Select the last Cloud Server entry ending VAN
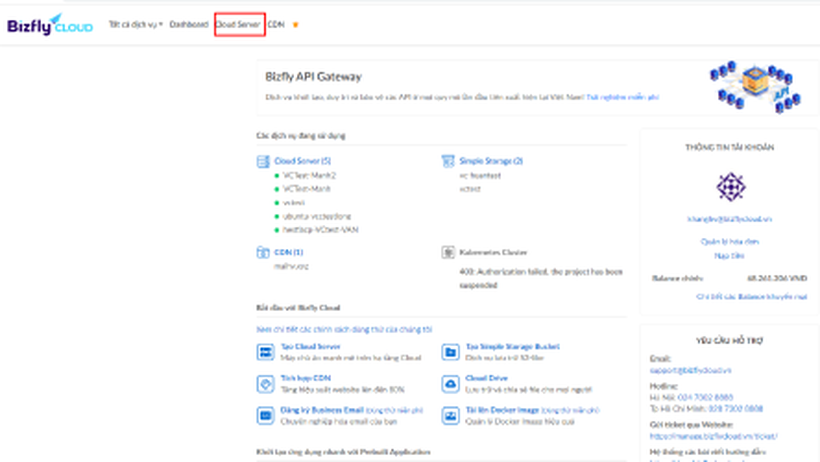Screen dimensions: 820x462 (x=321, y=230)
